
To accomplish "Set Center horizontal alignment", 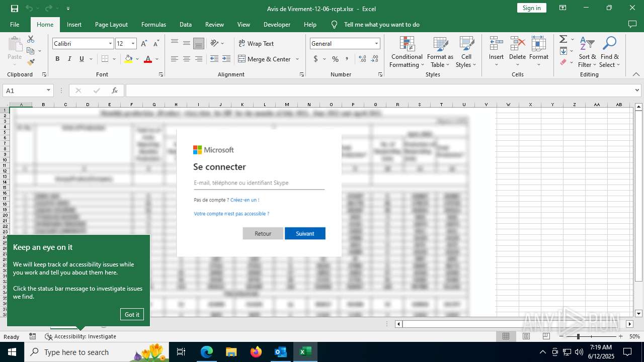I will tap(187, 59).
